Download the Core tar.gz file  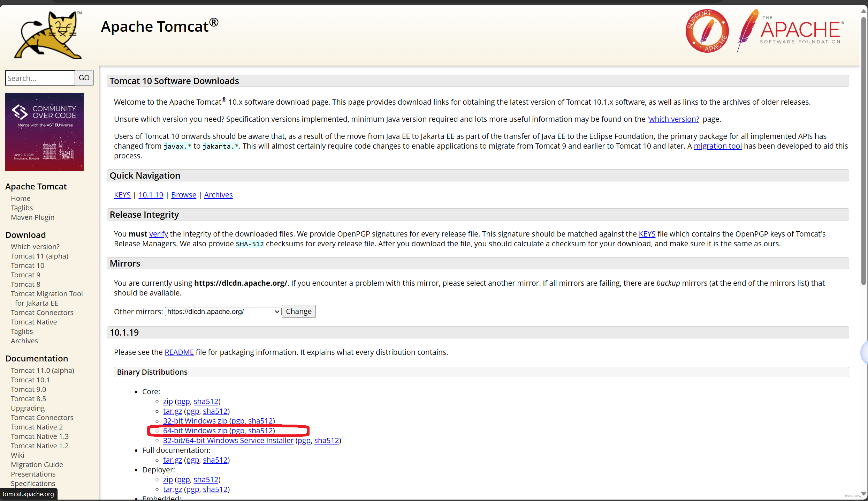pyautogui.click(x=173, y=411)
